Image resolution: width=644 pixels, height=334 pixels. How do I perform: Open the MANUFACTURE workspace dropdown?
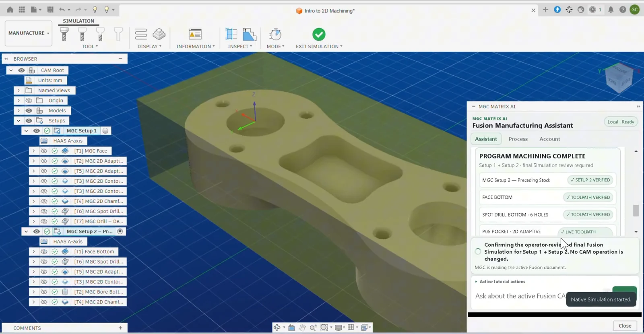[29, 33]
